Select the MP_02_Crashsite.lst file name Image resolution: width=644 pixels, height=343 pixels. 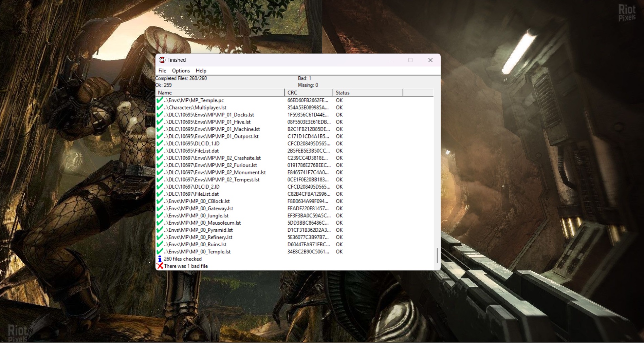[x=213, y=158]
